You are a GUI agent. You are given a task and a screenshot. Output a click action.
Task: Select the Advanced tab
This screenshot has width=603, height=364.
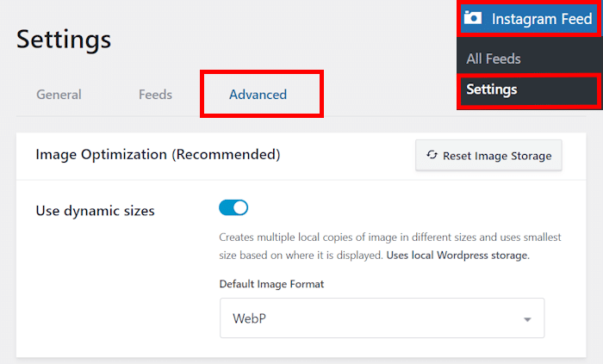[x=258, y=95]
